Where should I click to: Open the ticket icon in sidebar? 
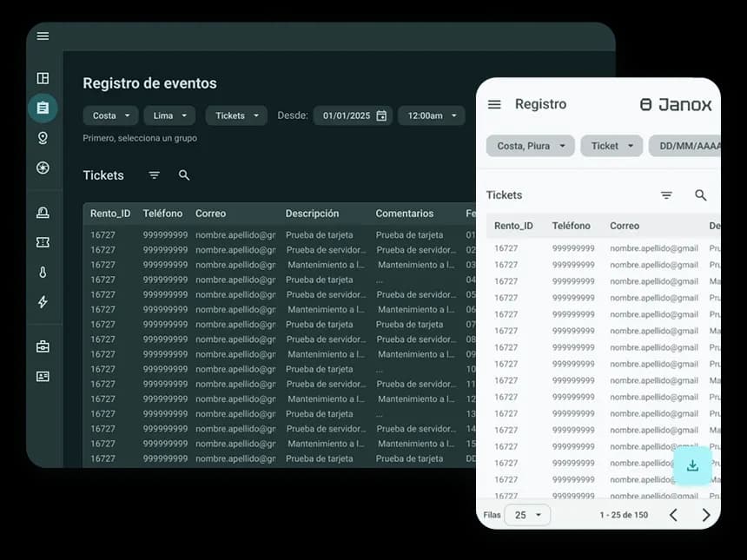(43, 243)
